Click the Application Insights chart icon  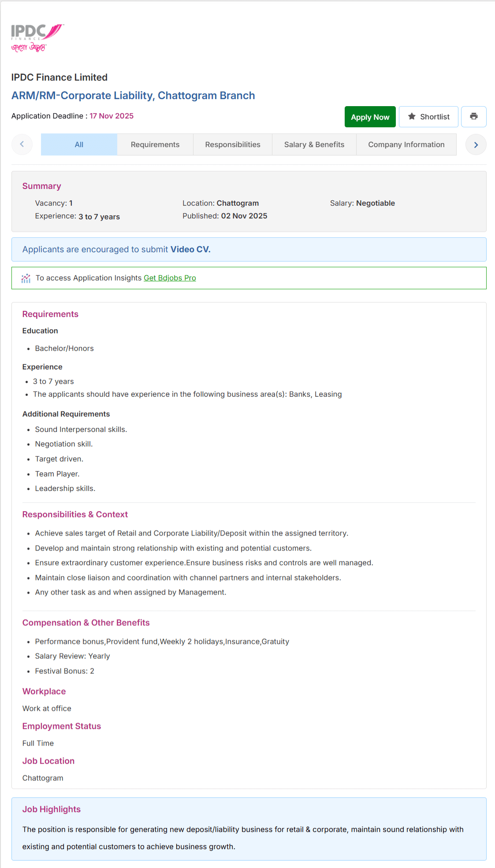point(26,278)
